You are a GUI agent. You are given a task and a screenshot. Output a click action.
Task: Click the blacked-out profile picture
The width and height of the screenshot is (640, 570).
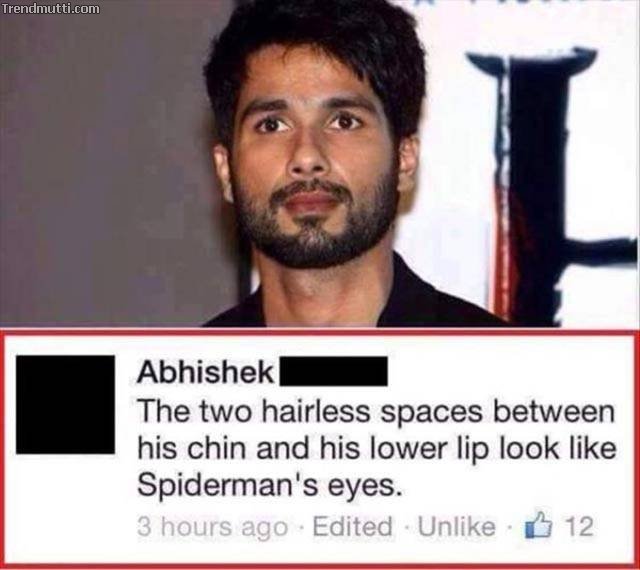(65, 405)
